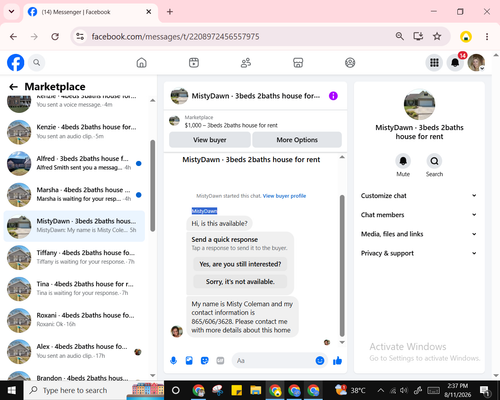Send a thumbs-up like
The width and height of the screenshot is (500, 400).
coord(337,360)
